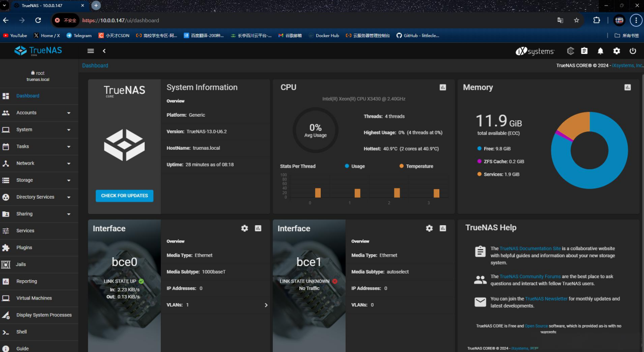Click the Usage legend blue dot
This screenshot has width=644, height=352.
coord(347,166)
